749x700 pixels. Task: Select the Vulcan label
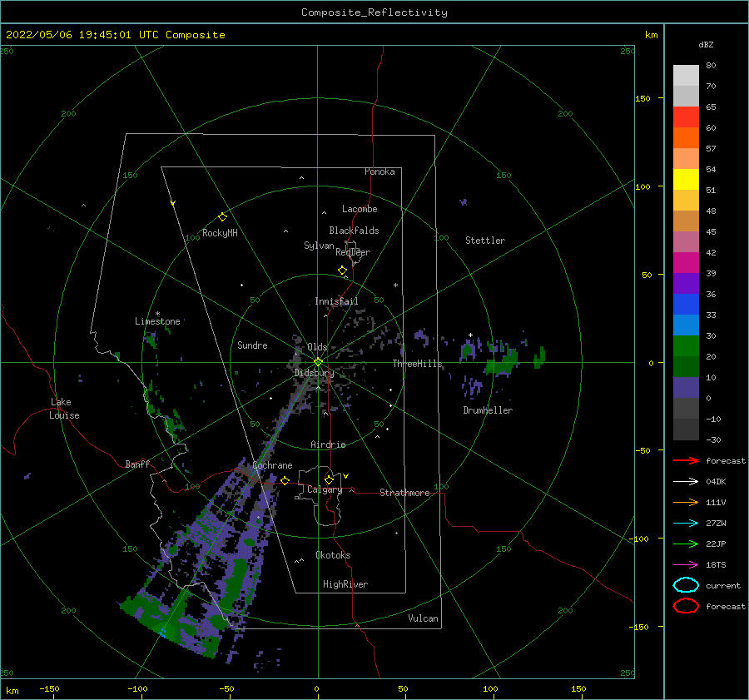(x=424, y=618)
